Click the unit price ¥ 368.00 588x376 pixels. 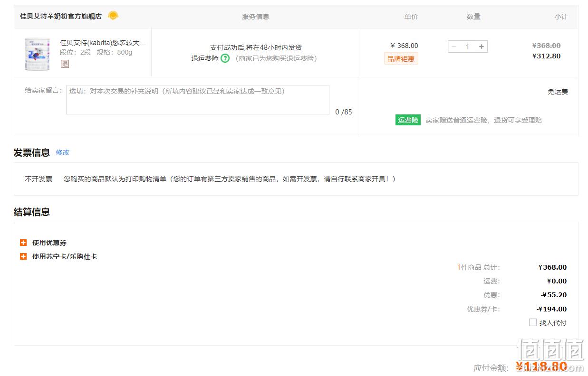[x=405, y=46]
